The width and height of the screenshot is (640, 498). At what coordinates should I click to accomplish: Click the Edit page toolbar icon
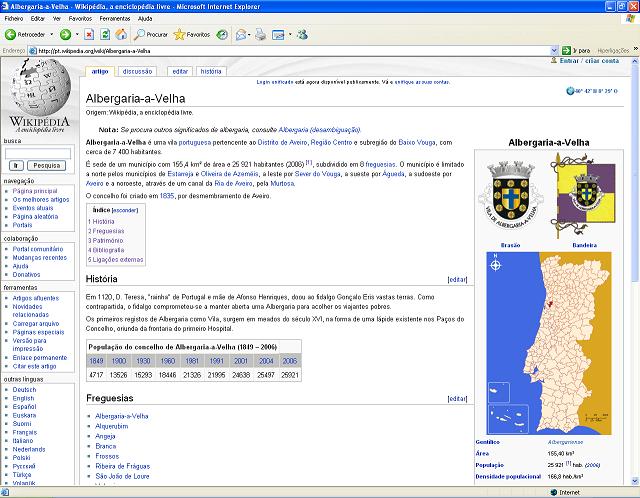point(278,35)
